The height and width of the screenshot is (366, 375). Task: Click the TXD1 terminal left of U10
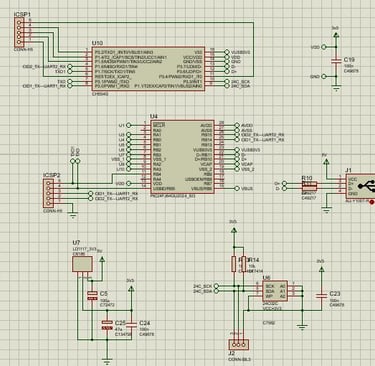click(x=70, y=71)
